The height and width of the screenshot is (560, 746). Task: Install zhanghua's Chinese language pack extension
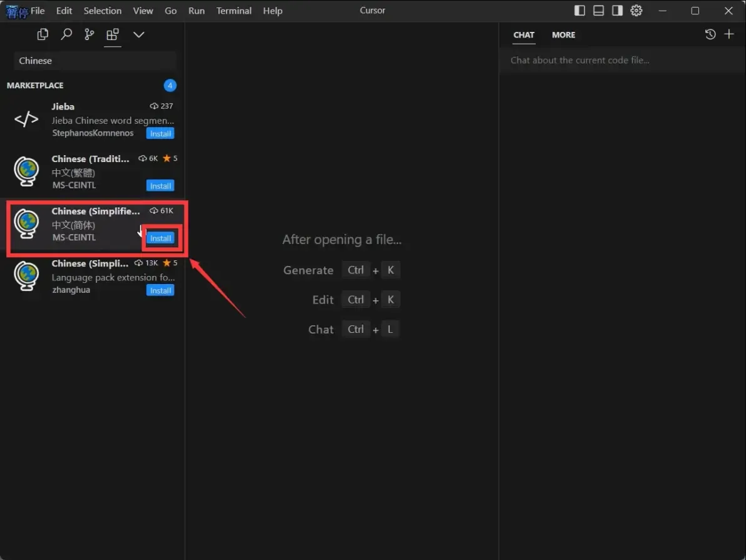160,290
